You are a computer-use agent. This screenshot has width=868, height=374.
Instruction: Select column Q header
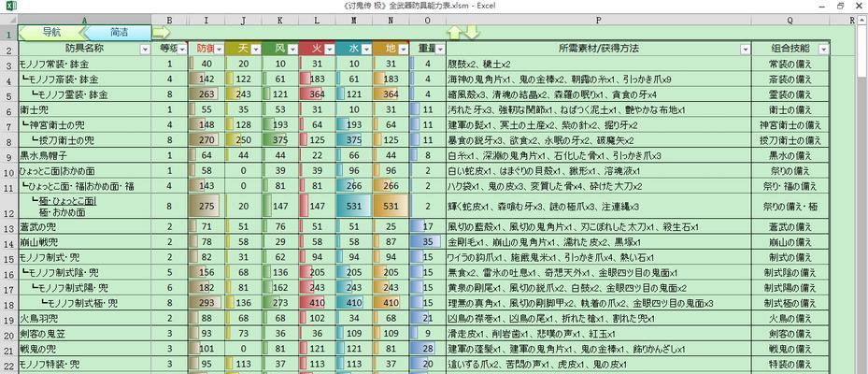(790, 20)
